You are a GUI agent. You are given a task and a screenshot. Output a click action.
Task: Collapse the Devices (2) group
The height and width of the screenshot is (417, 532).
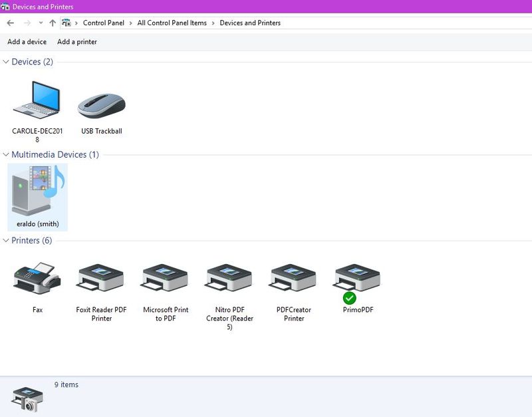[x=6, y=62]
